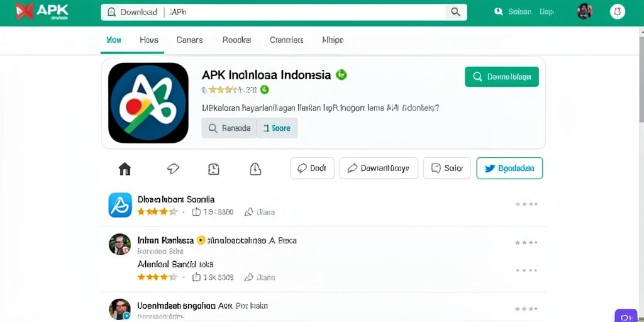Image resolution: width=644 pixels, height=322 pixels.
Task: Click the Twitter share button
Action: (509, 168)
